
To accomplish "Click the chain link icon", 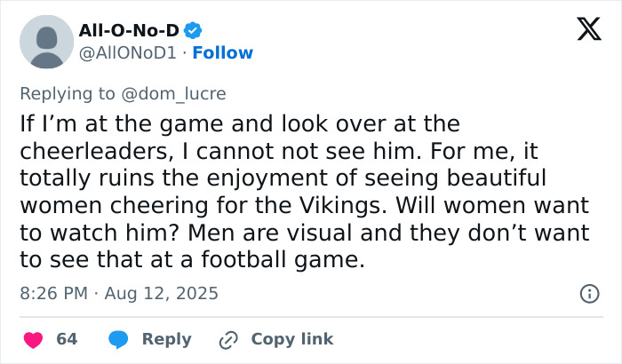I will [229, 339].
